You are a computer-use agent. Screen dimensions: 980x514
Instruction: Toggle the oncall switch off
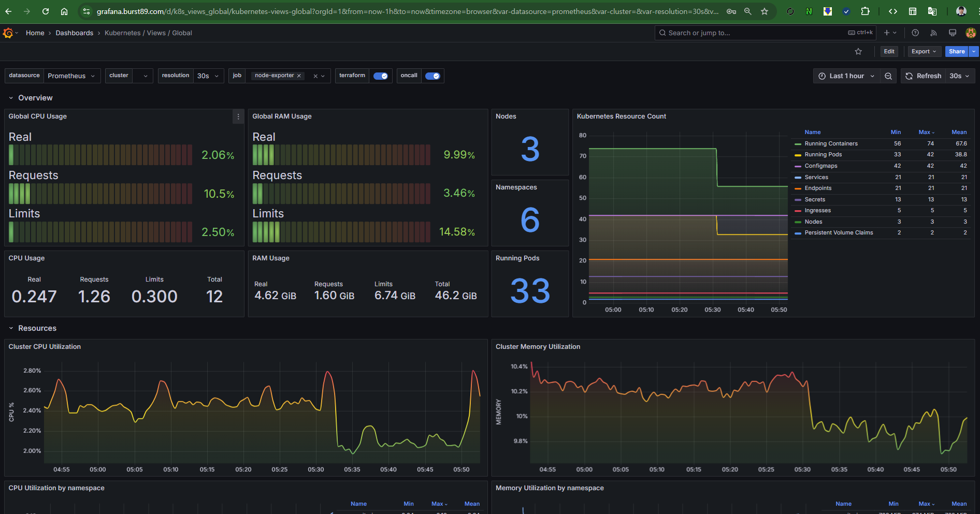(x=433, y=76)
